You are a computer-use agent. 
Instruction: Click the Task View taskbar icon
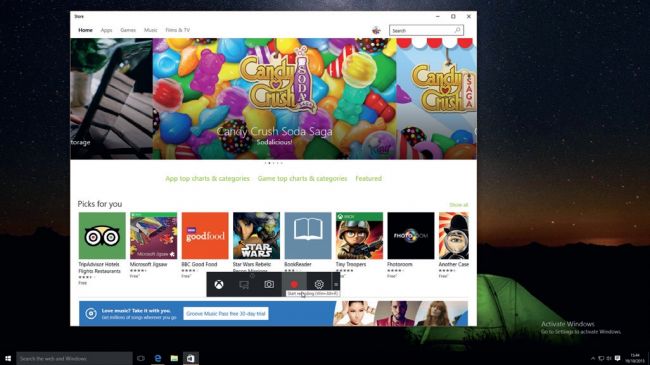click(x=141, y=358)
